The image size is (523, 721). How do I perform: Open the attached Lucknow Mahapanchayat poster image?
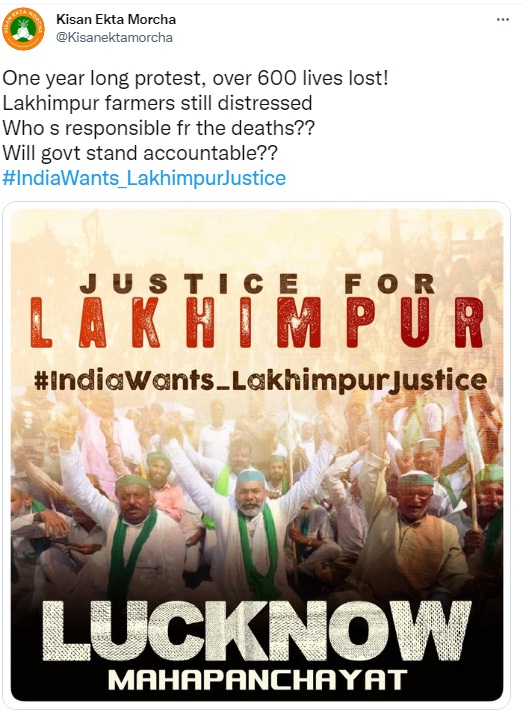(x=257, y=455)
